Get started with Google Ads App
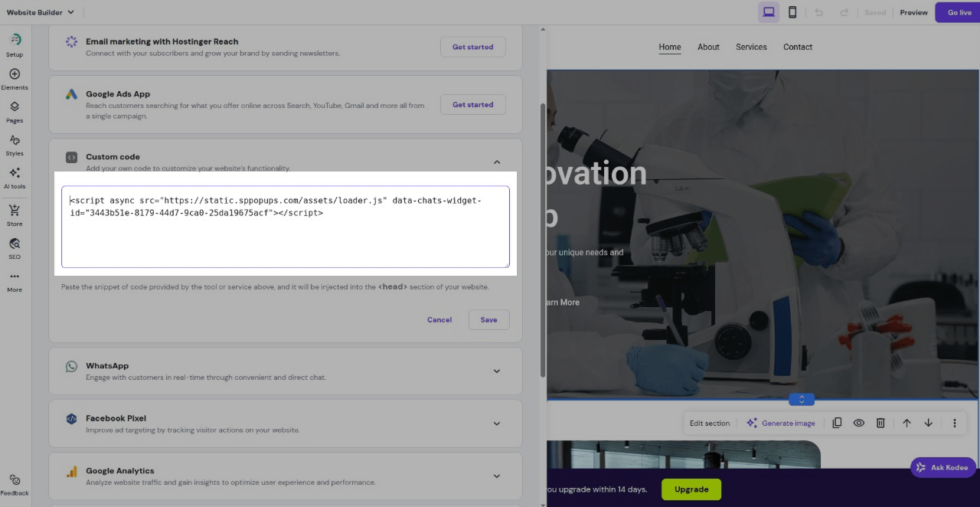This screenshot has width=980, height=507. pyautogui.click(x=472, y=104)
